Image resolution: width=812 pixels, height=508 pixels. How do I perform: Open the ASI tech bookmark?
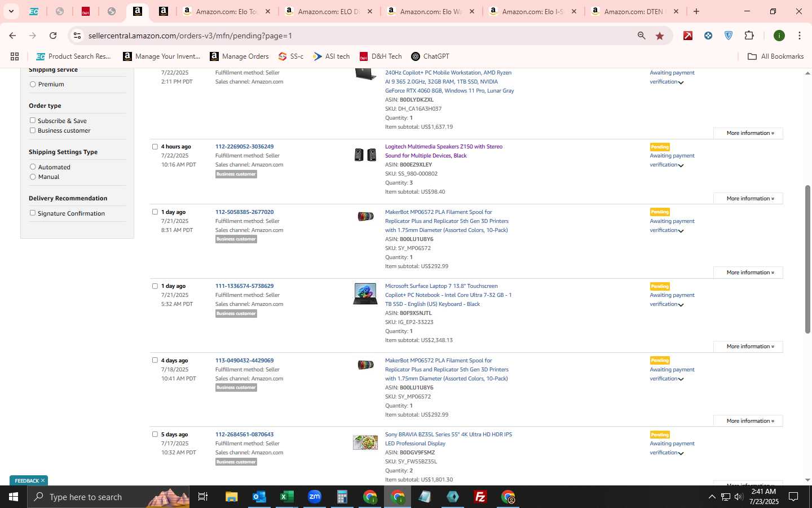[332, 56]
